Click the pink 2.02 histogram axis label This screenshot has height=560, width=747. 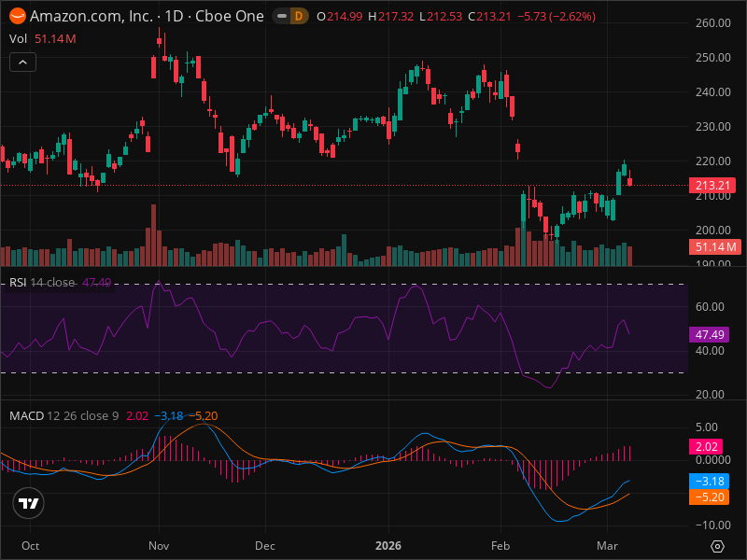[x=706, y=447]
